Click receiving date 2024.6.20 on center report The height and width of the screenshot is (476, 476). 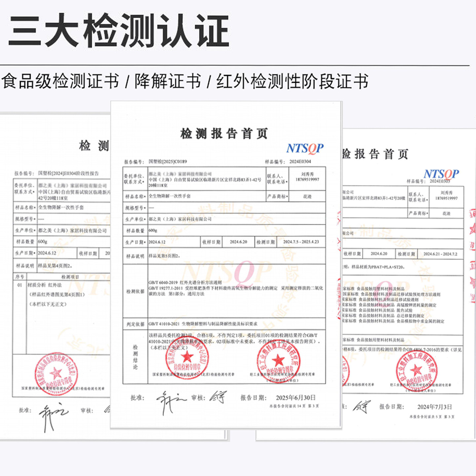coord(239,242)
